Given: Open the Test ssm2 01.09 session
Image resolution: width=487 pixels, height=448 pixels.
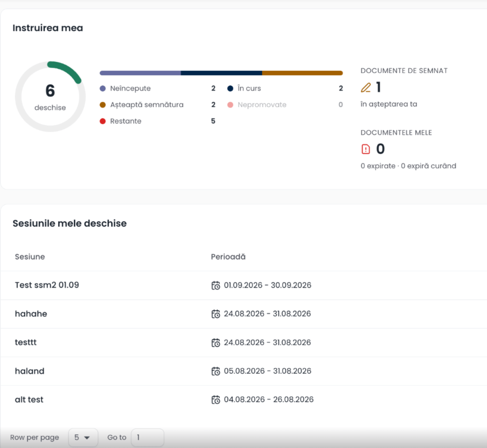Looking at the screenshot, I should [47, 285].
